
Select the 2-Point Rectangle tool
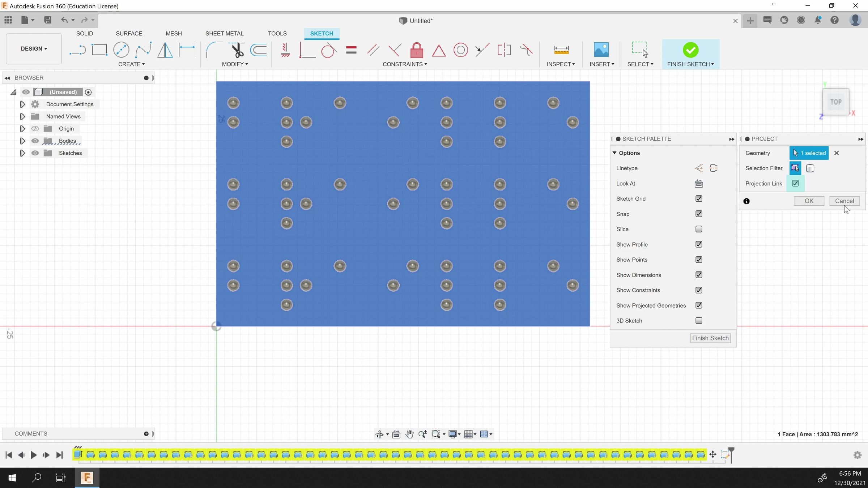point(99,50)
